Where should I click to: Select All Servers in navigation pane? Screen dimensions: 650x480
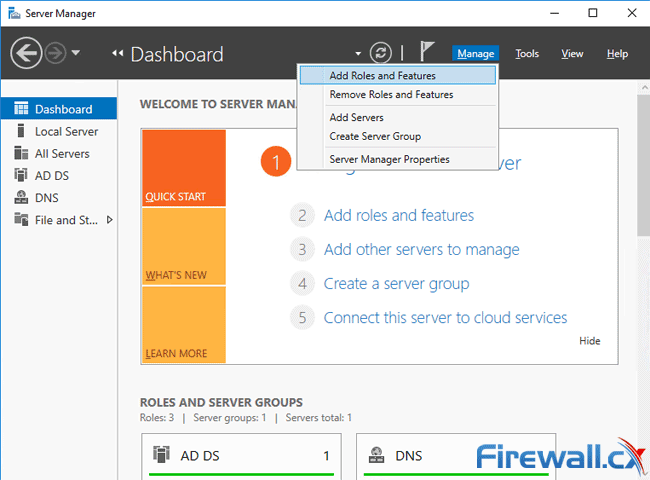[x=58, y=154]
